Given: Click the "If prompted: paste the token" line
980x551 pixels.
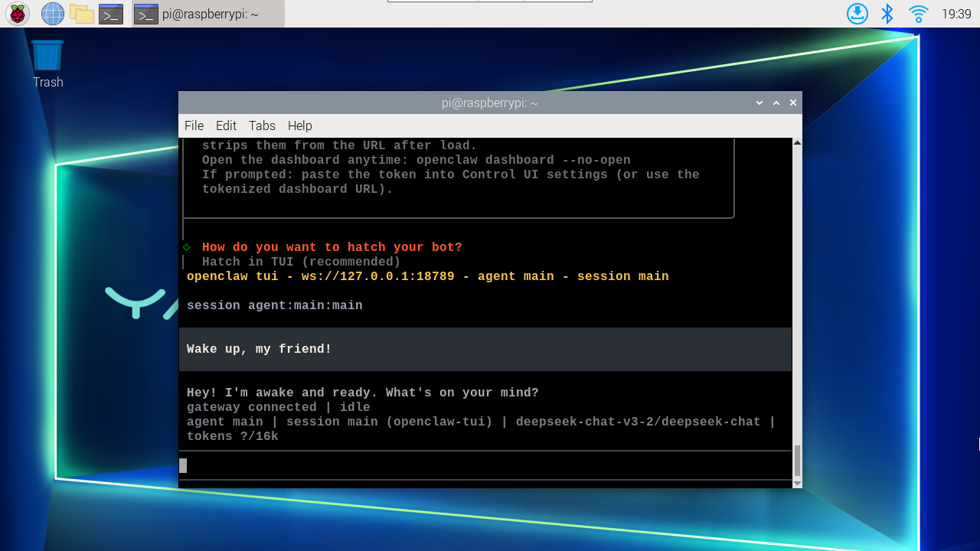Looking at the screenshot, I should coord(451,174).
